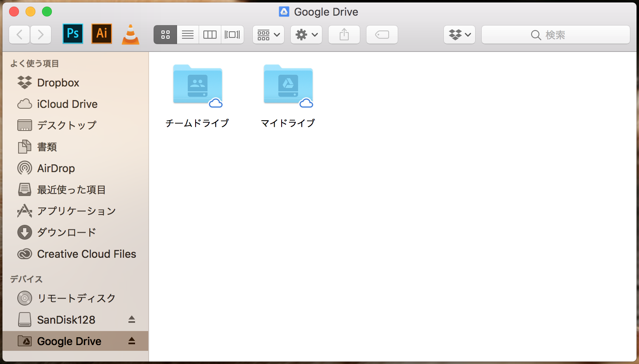Launch Photoshop from the Finder toolbar
The image size is (639, 364).
tap(73, 34)
